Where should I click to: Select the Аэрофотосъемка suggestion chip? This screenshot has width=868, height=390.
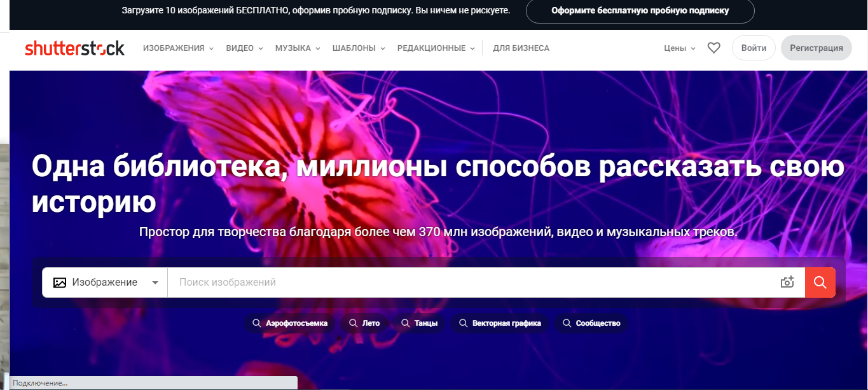(x=290, y=323)
